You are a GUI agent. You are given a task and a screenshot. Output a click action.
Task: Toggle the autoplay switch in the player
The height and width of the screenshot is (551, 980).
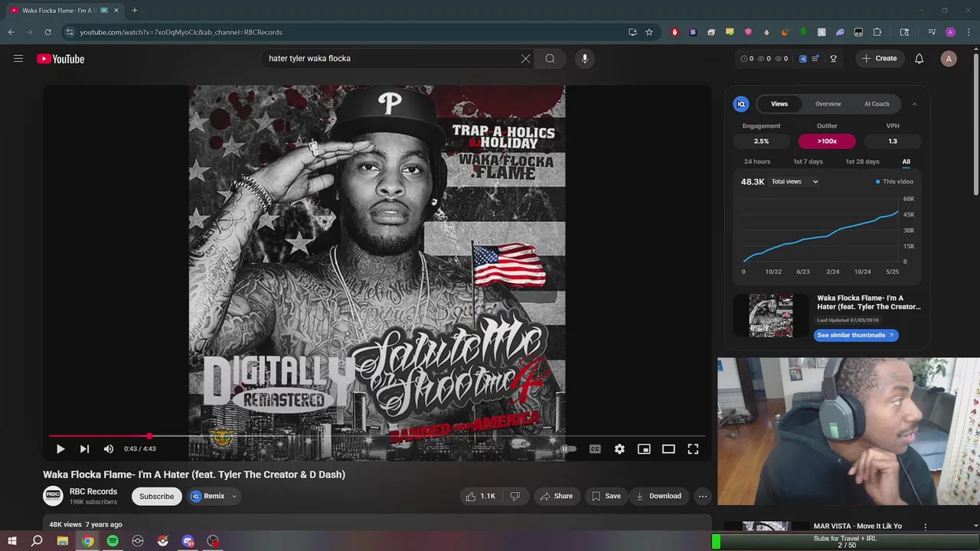567,449
